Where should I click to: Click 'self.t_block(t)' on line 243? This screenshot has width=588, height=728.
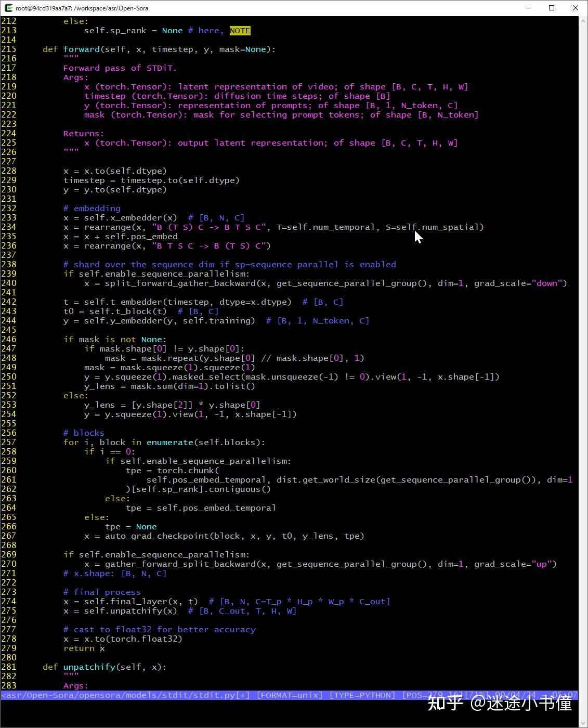[128, 311]
